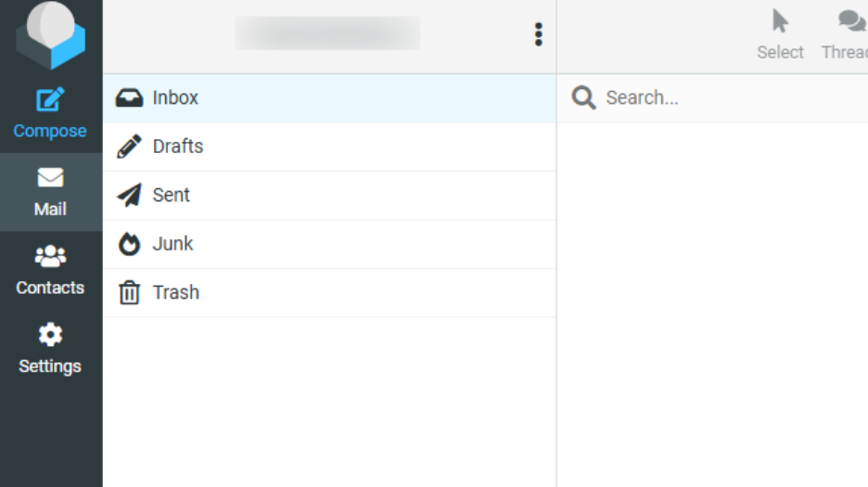Click the search magnifier icon
The height and width of the screenshot is (487, 868).
point(583,98)
